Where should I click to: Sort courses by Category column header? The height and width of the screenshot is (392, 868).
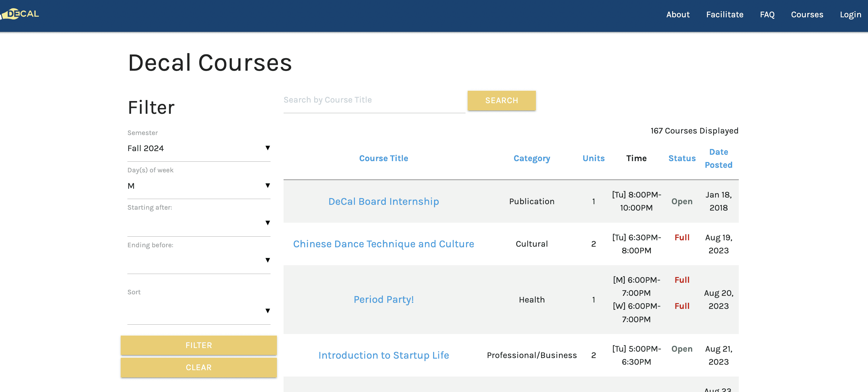coord(531,158)
